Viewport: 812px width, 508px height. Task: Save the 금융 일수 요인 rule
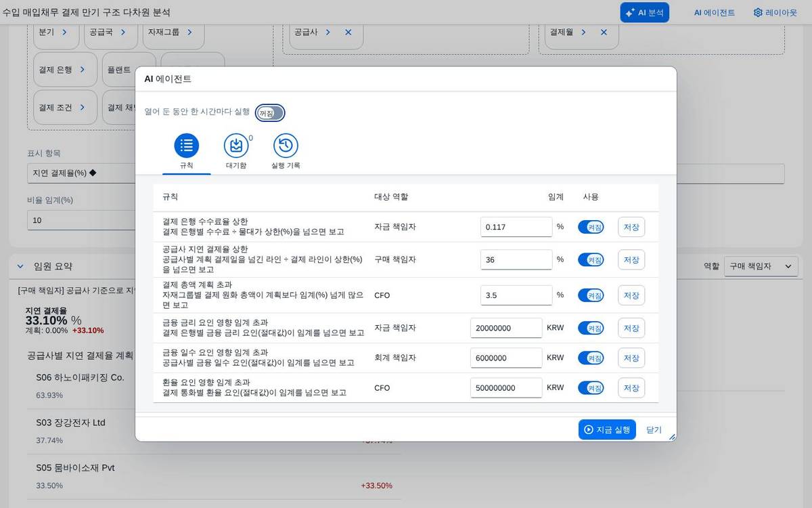631,358
